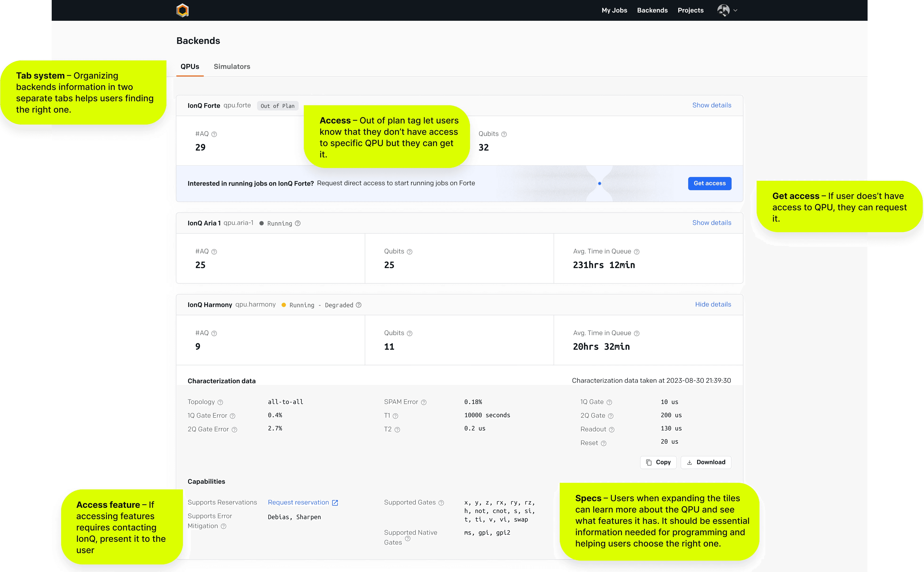This screenshot has width=924, height=572.
Task: Click the help icon next to IonQ Forte #AQ
Action: pyautogui.click(x=214, y=134)
